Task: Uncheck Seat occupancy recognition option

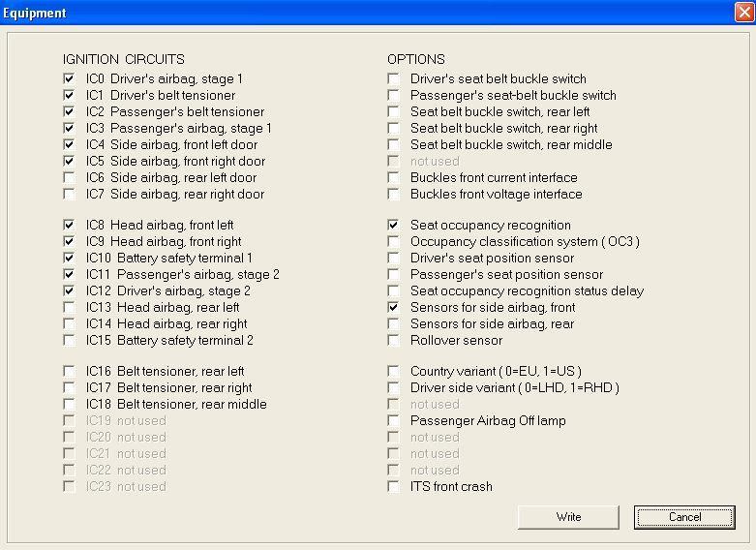Action: click(393, 225)
